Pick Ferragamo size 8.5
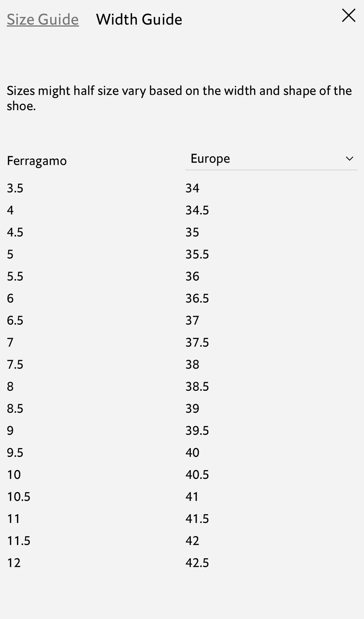The height and width of the screenshot is (619, 364). tap(15, 409)
